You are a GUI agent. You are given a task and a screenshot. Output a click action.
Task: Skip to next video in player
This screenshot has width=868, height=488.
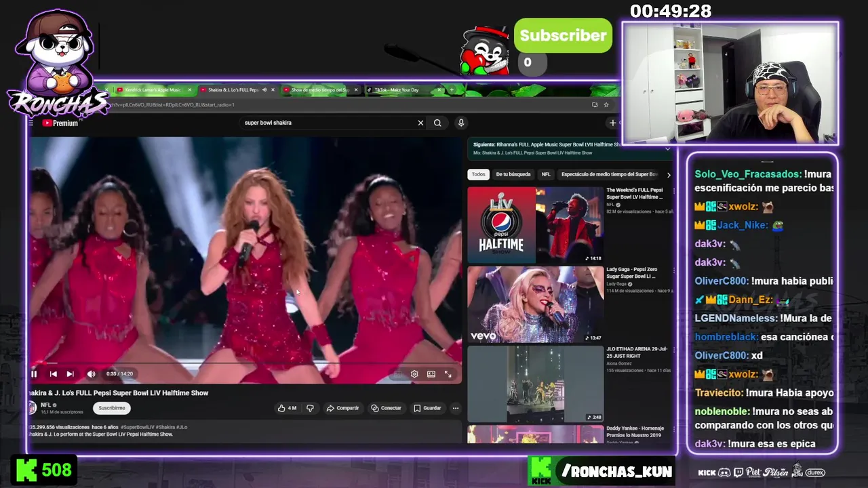click(70, 373)
